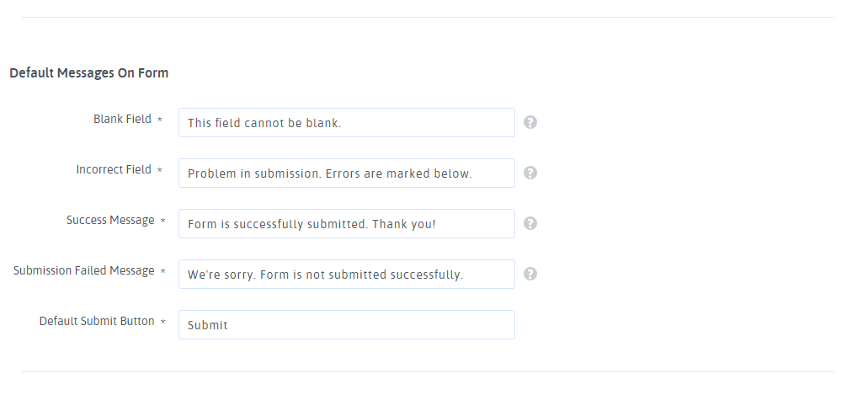Select the Success Message input field
868x395 pixels.
click(x=346, y=223)
